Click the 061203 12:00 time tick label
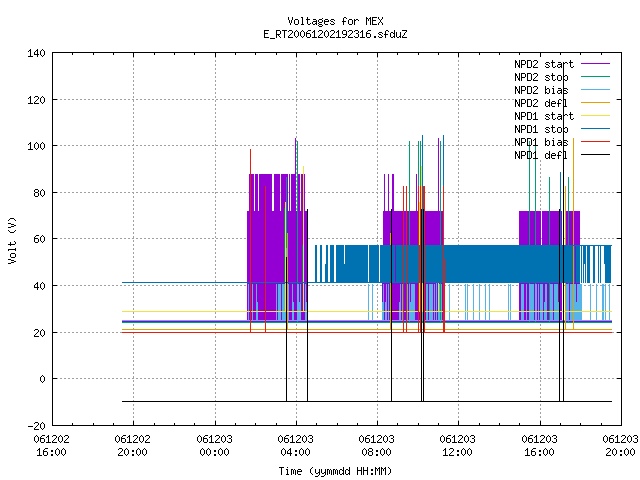The image size is (640, 480). coord(458,446)
